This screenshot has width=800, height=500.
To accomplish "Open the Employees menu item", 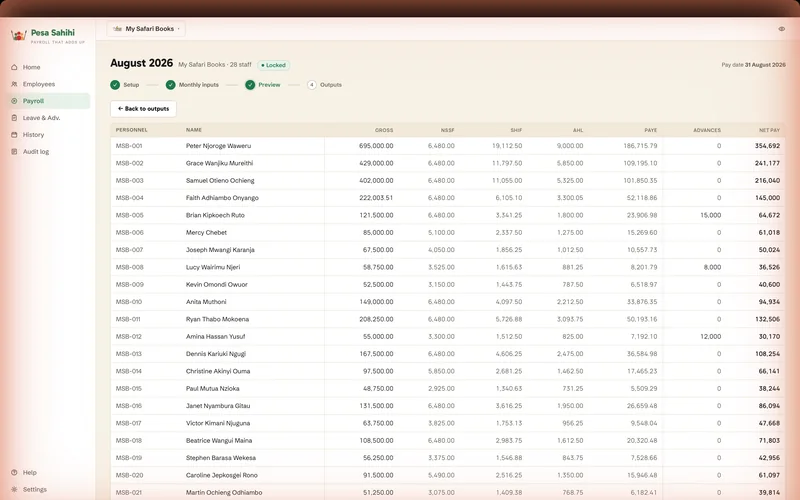I will 50,84.
